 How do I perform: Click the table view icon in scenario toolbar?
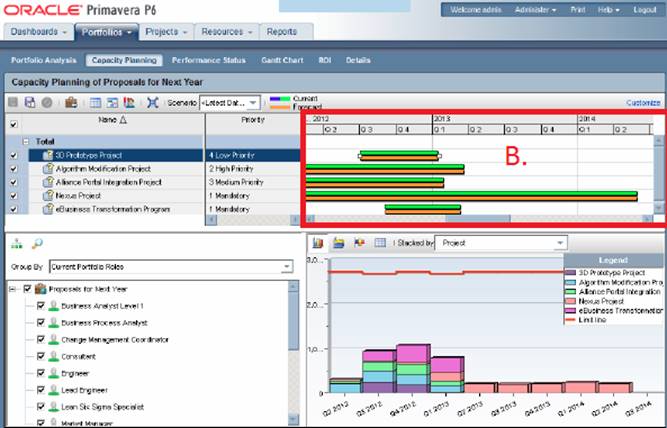tap(96, 103)
